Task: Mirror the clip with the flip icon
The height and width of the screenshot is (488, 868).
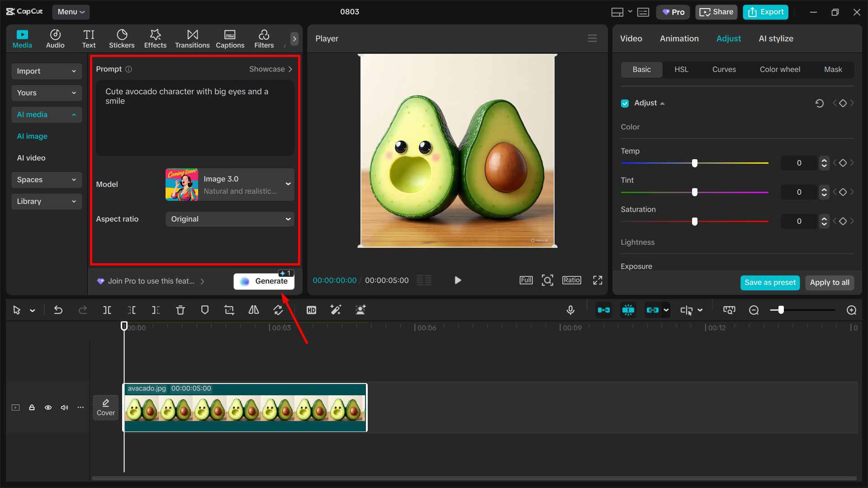Action: [253, 310]
